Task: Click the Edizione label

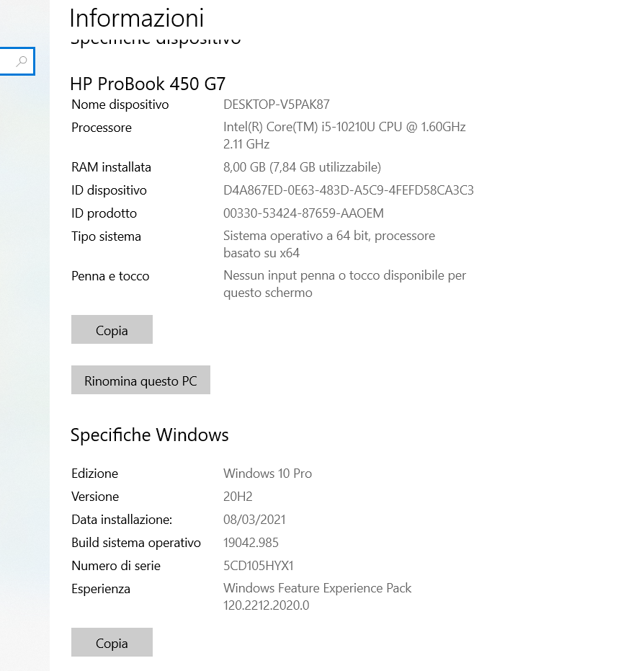Action: [x=94, y=474]
